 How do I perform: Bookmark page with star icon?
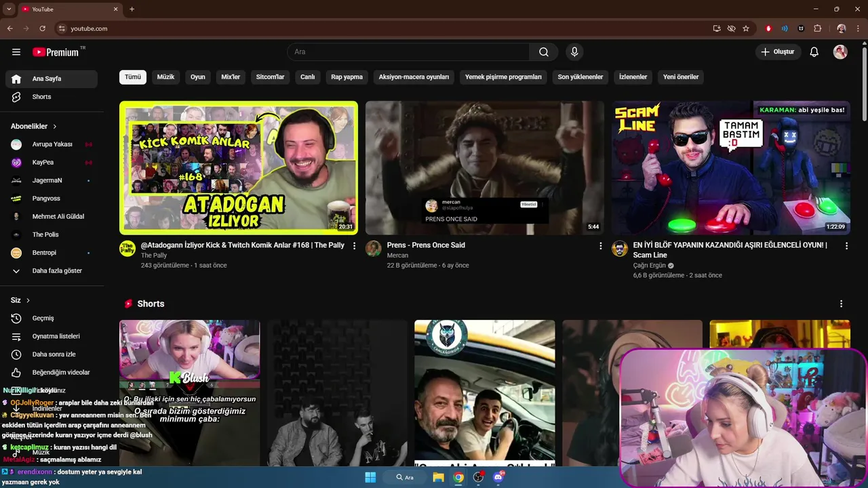click(746, 28)
